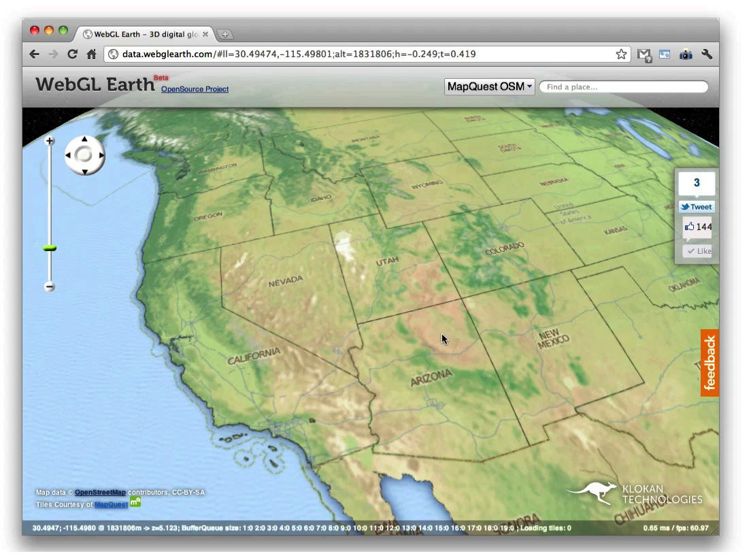Click the CALIFORNIA label on the map
Screen dimensions: 751x560
click(x=254, y=356)
